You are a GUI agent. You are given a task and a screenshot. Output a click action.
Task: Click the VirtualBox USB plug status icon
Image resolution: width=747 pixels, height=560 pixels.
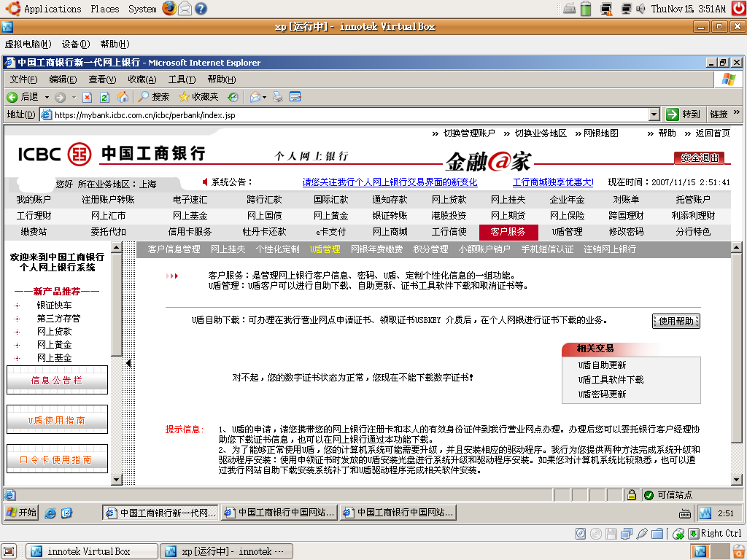[642, 534]
